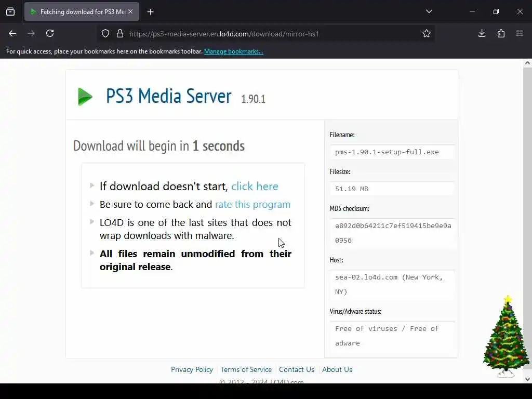Image resolution: width=532 pixels, height=399 pixels.
Task: Click the page scrollbar down arrow
Action: coord(527,379)
